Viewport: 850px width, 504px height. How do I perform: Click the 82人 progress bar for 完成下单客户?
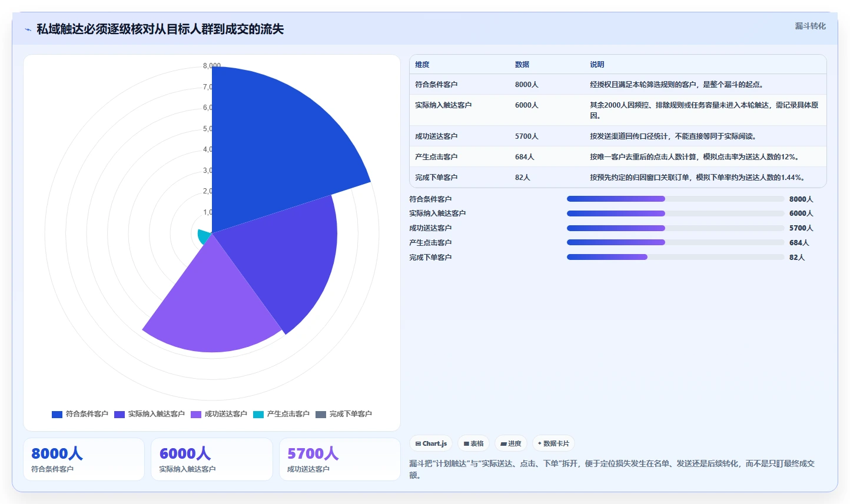(675, 257)
